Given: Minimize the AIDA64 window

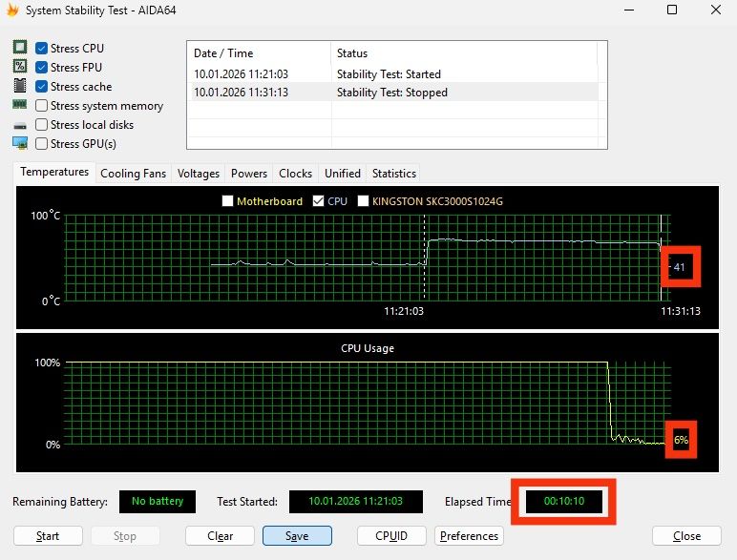Looking at the screenshot, I should coord(629,10).
